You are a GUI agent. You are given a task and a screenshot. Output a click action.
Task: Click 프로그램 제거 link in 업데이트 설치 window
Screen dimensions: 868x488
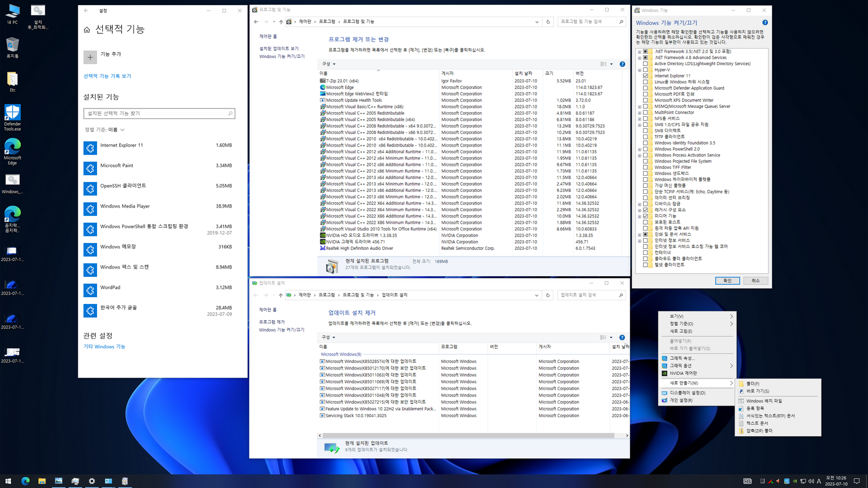point(272,322)
